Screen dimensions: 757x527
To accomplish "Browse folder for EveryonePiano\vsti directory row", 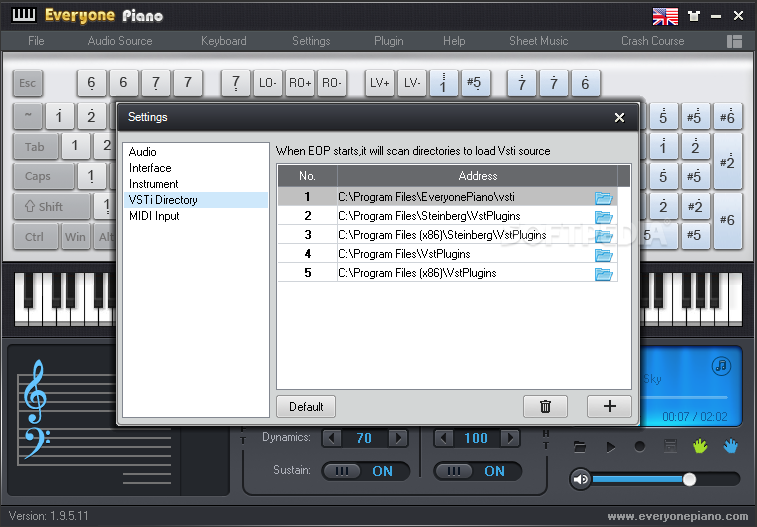I will tap(603, 197).
